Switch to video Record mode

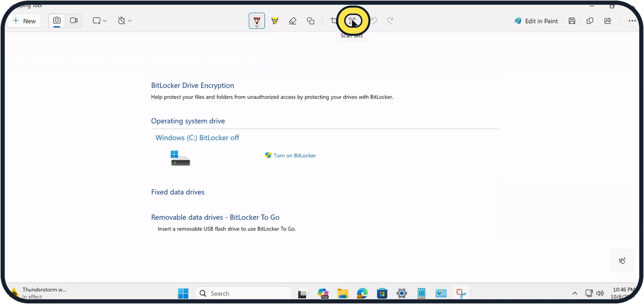coord(74,21)
